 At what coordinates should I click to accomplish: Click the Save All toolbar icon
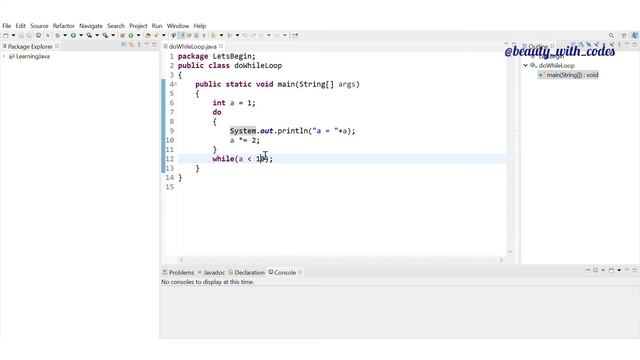point(29,36)
